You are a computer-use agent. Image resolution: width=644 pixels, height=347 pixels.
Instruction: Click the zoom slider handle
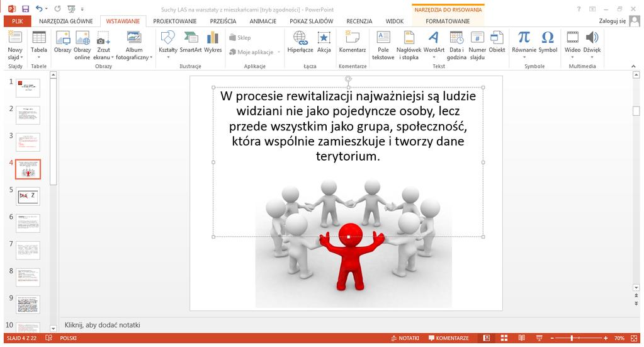pyautogui.click(x=572, y=338)
